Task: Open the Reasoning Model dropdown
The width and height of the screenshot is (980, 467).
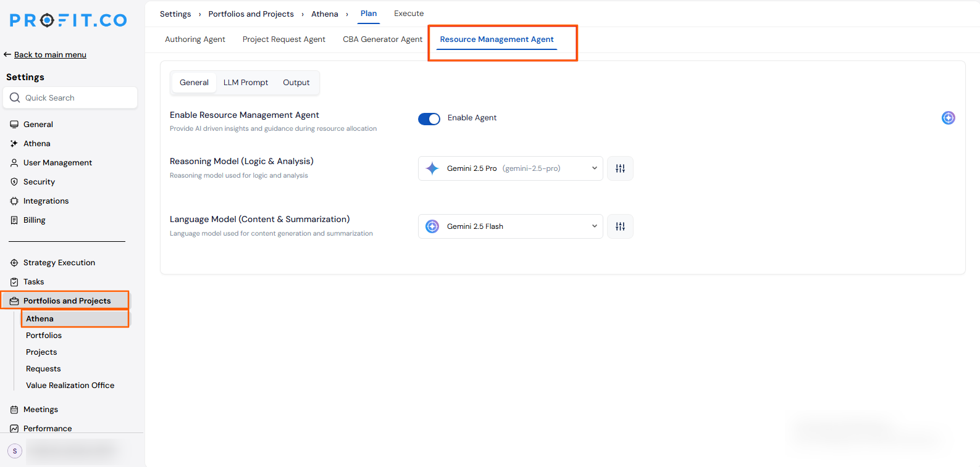Action: (511, 168)
